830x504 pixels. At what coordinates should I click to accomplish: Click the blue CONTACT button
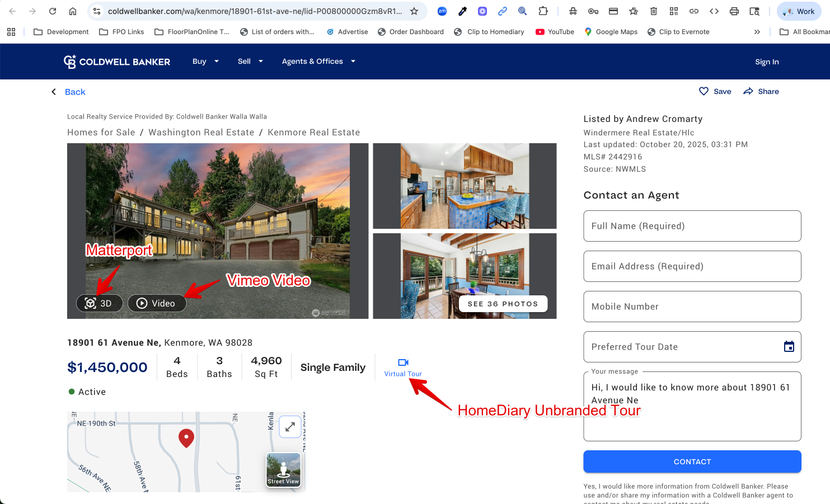[x=692, y=461]
